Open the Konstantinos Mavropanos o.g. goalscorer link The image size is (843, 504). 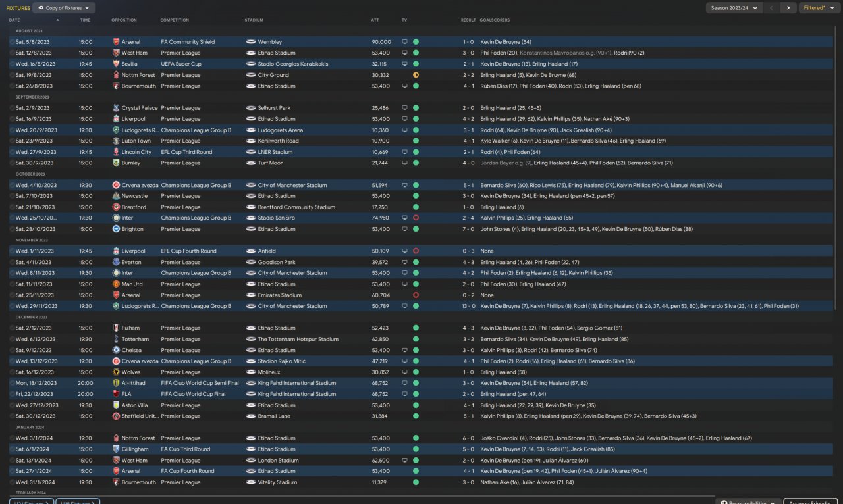point(566,53)
